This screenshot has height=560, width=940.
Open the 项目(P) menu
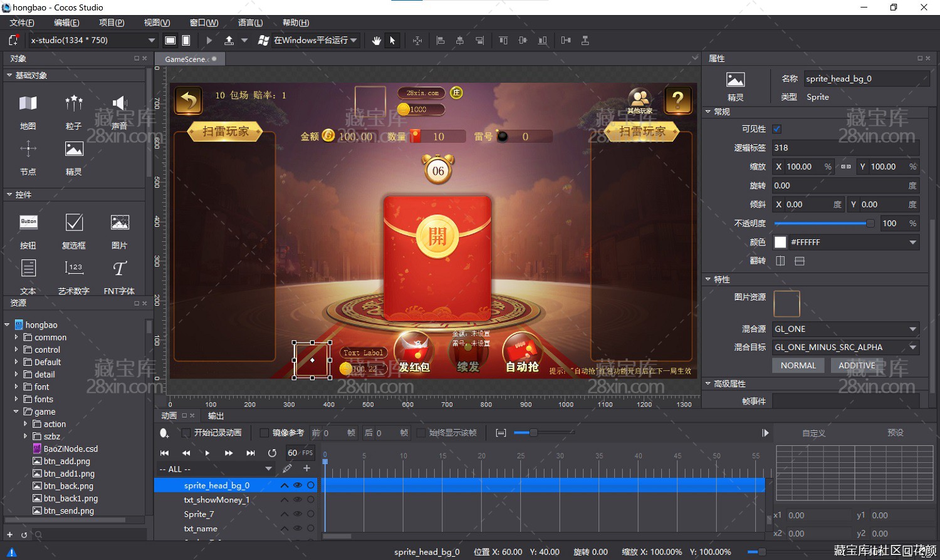[112, 23]
